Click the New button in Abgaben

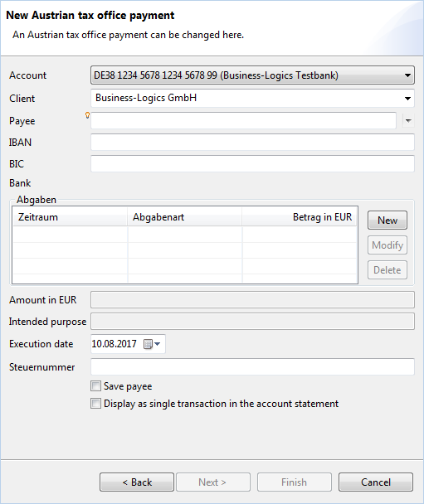387,220
